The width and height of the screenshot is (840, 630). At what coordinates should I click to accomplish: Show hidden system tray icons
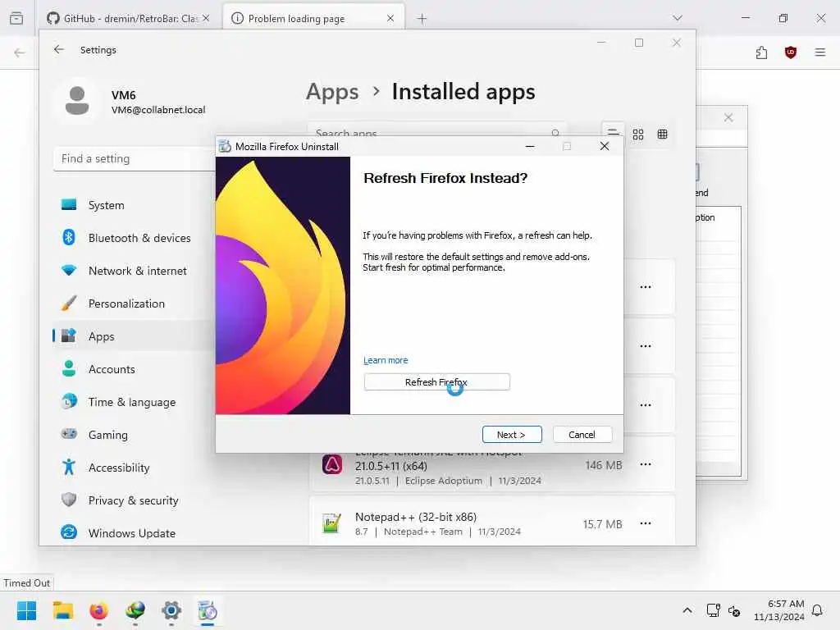(687, 610)
